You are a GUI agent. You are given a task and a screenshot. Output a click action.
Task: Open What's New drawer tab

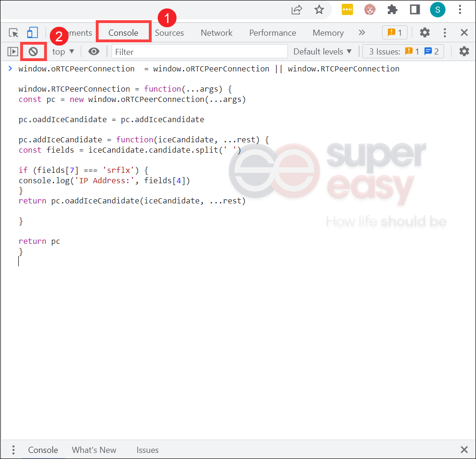tap(94, 450)
